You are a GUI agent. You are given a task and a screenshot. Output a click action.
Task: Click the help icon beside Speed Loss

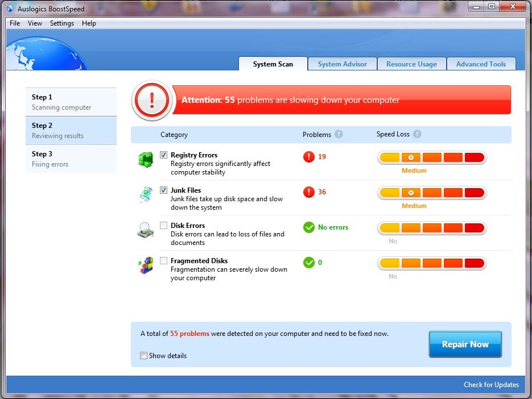[417, 135]
